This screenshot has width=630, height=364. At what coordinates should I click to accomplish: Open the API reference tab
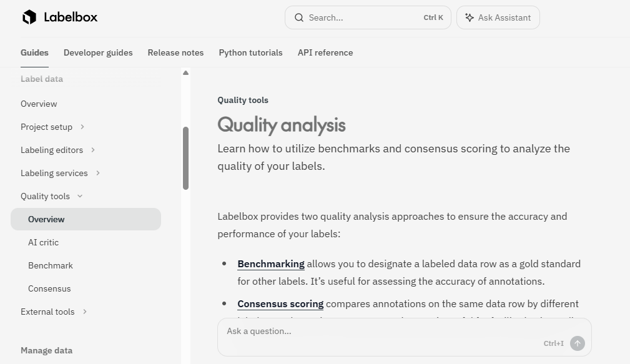(325, 52)
